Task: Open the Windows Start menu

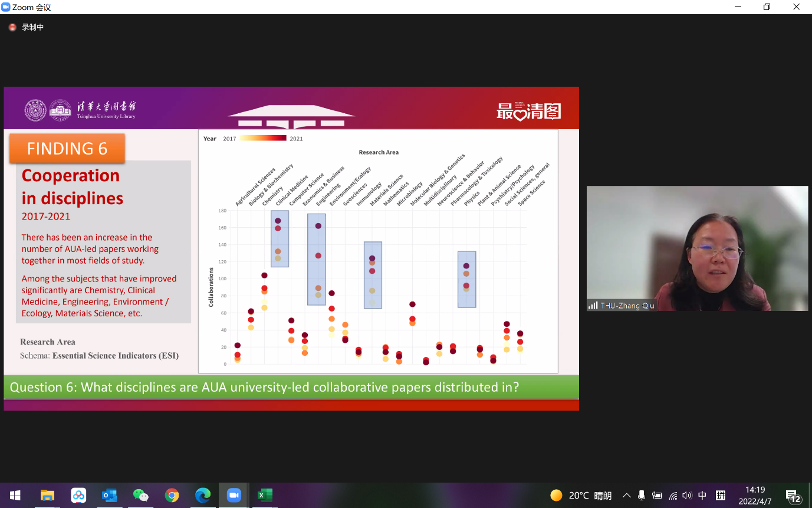Action: pyautogui.click(x=15, y=496)
